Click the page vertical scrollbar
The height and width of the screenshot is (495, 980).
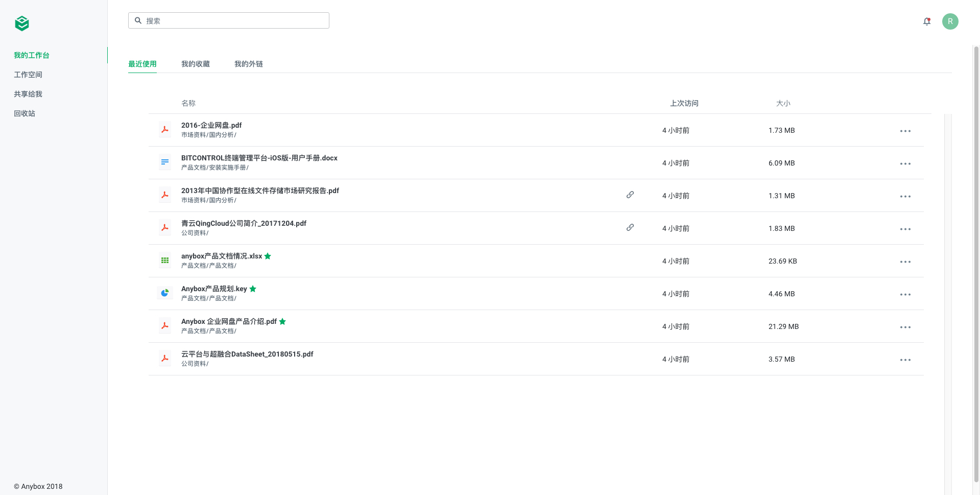[x=976, y=264]
